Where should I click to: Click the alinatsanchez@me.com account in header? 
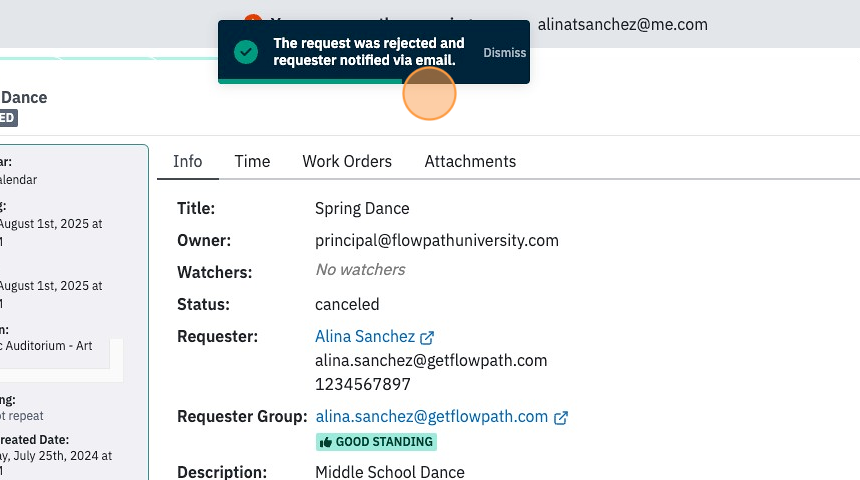(623, 25)
